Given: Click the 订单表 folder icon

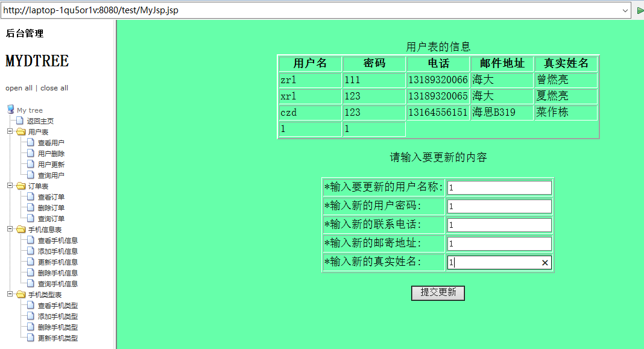Looking at the screenshot, I should pos(21,186).
